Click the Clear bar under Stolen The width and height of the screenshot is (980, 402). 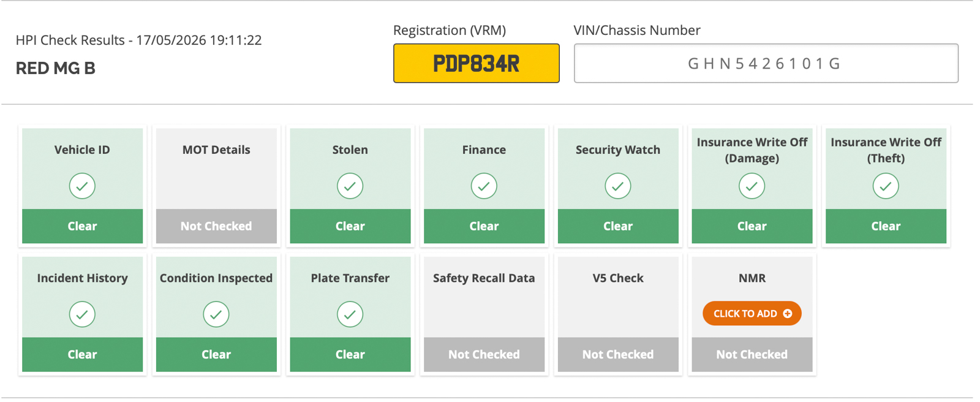[x=350, y=226]
